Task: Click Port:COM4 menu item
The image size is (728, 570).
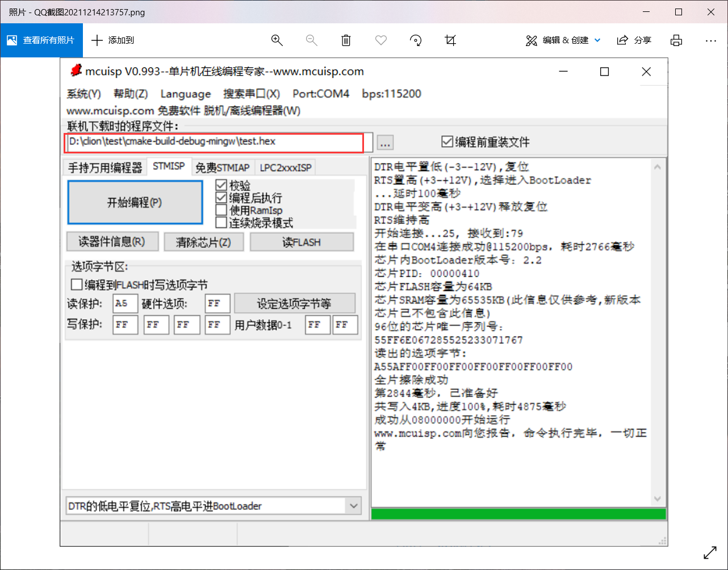Action: [321, 94]
